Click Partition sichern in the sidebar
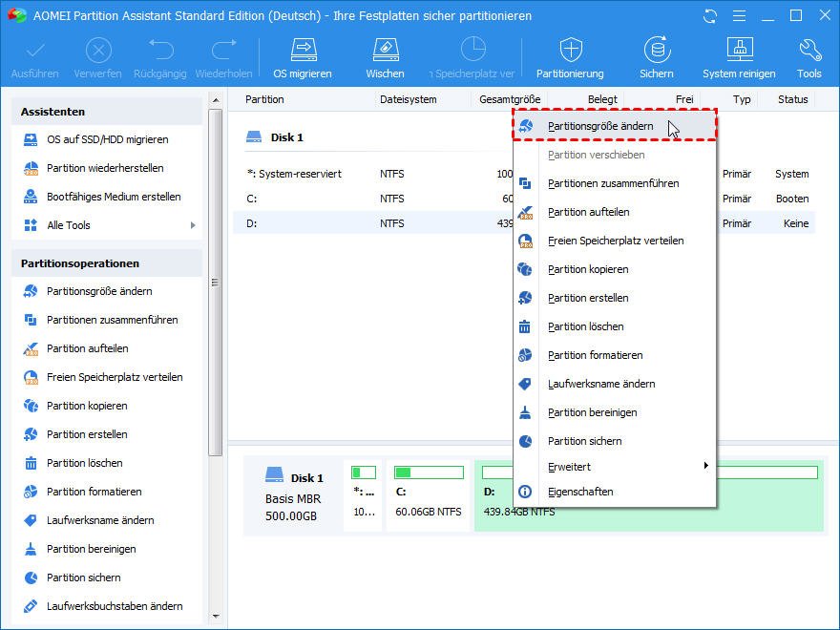Viewport: 840px width, 630px height. click(84, 577)
